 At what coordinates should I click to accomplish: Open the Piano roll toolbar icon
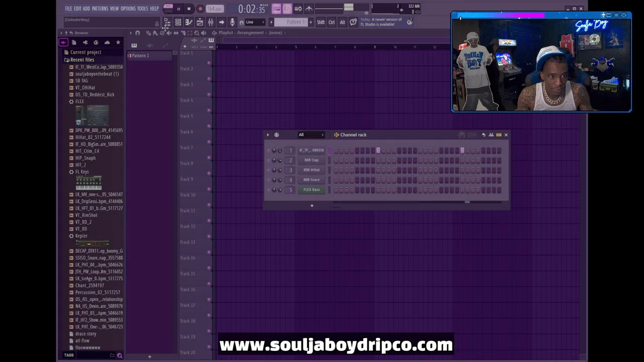pos(189,22)
